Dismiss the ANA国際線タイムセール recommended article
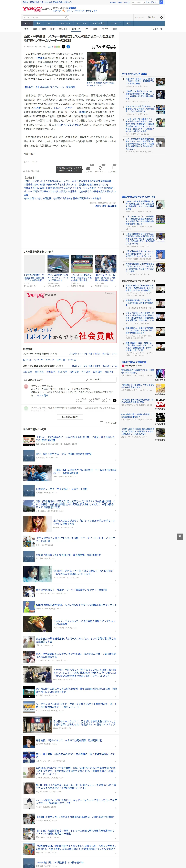 click(x=68, y=286)
